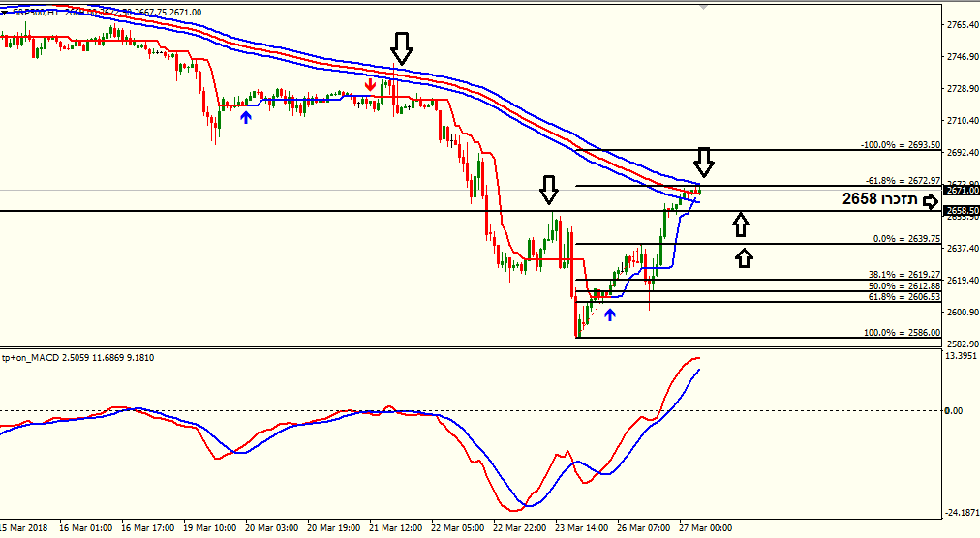Click the 26 Mar 07:00 time label
980x538 pixels.
tap(644, 528)
